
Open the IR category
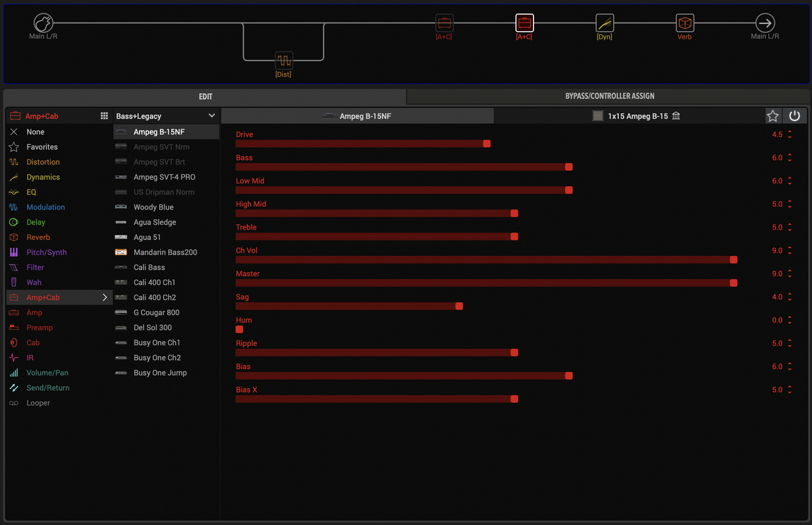(60, 358)
